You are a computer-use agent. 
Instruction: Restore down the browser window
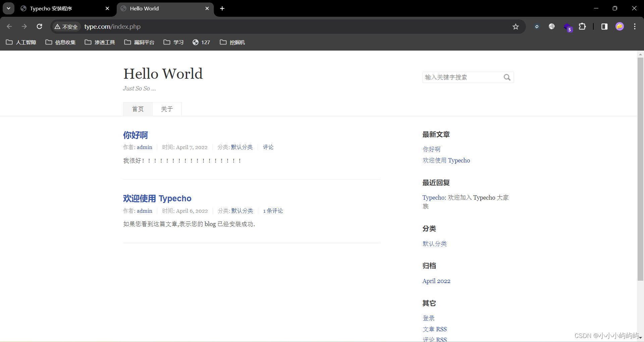(x=615, y=8)
